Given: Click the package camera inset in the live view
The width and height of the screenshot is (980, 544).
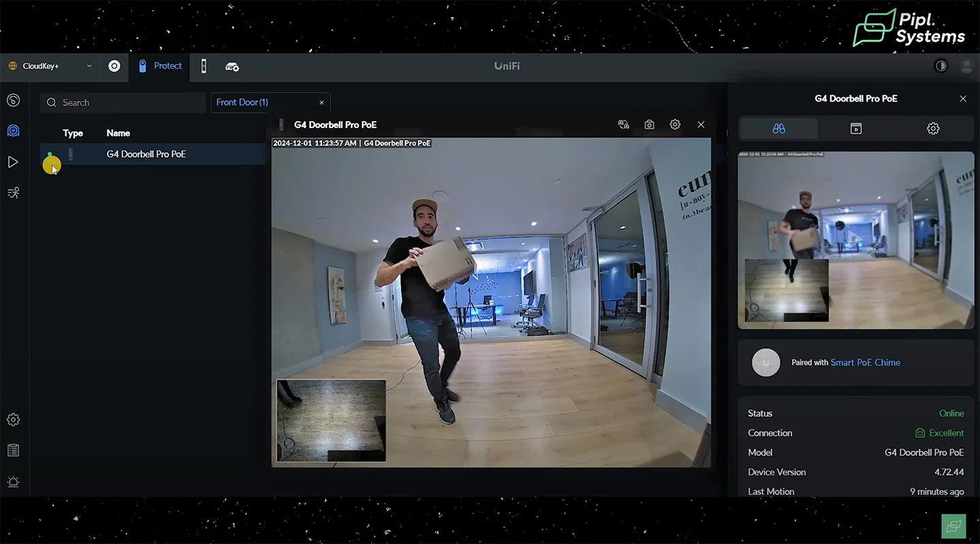Looking at the screenshot, I should pyautogui.click(x=331, y=421).
